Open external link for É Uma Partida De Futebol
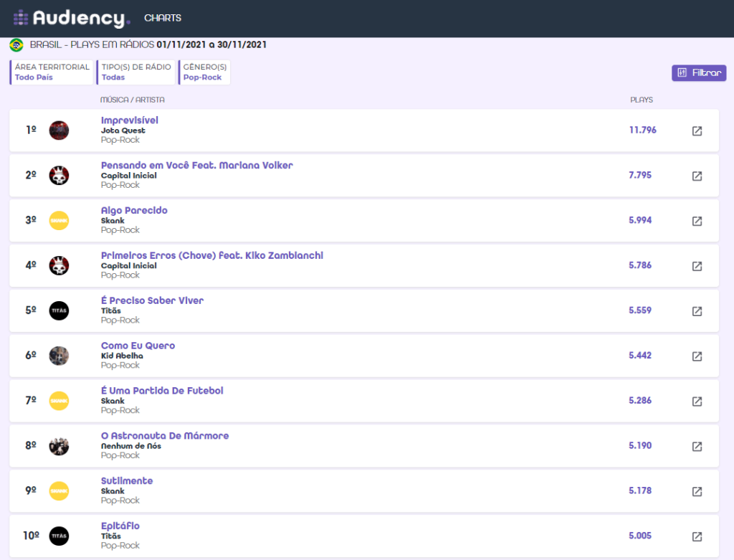 click(x=697, y=402)
